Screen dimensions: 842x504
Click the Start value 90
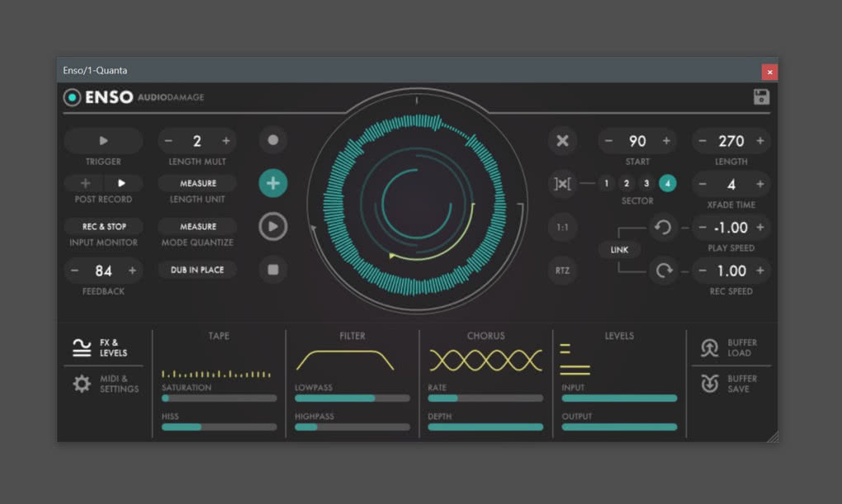637,140
